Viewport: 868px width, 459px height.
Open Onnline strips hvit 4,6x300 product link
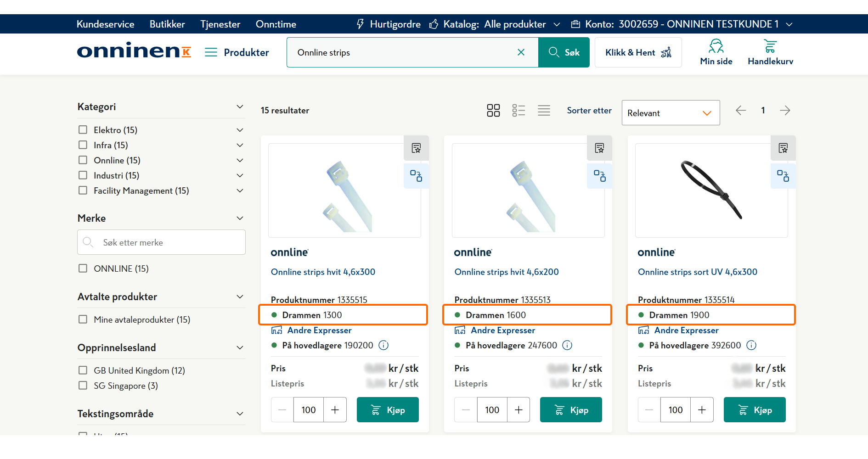pos(323,272)
